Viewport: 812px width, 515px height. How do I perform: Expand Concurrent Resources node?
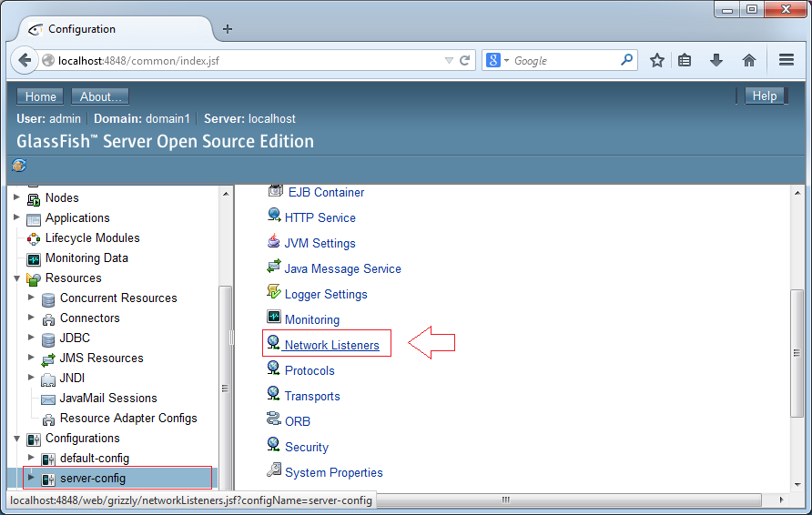31,298
